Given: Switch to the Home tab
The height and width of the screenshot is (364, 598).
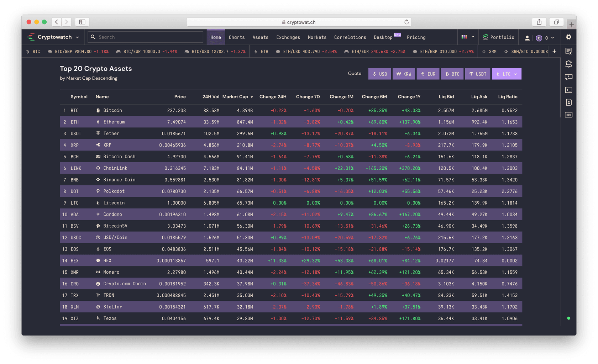Looking at the screenshot, I should click(x=216, y=37).
